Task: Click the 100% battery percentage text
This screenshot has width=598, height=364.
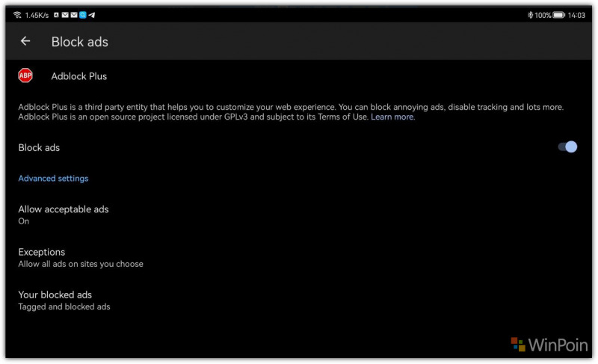Action: click(x=543, y=15)
